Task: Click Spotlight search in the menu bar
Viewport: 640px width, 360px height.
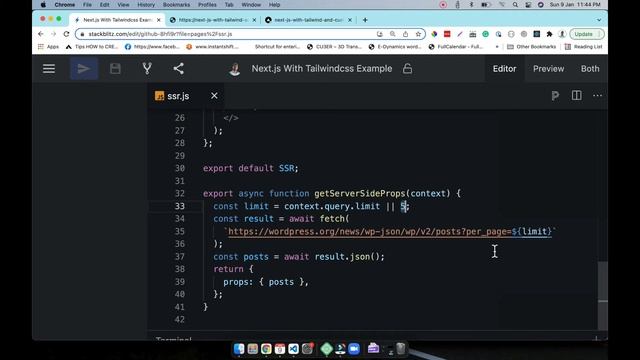Action: click(515, 4)
